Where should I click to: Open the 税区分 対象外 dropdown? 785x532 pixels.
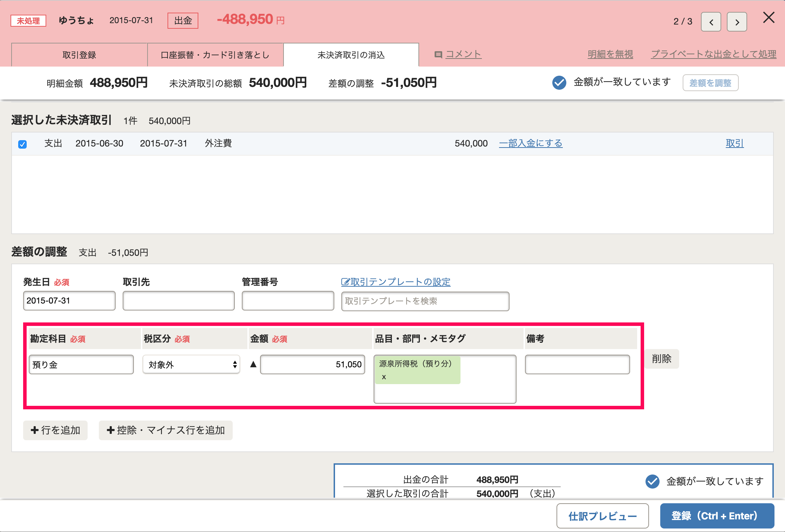pyautogui.click(x=191, y=364)
